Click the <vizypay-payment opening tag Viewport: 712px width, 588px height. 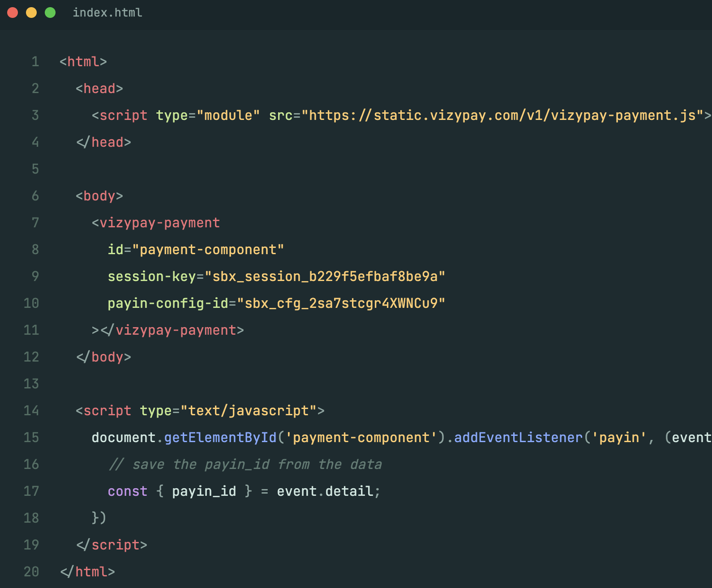tap(156, 223)
